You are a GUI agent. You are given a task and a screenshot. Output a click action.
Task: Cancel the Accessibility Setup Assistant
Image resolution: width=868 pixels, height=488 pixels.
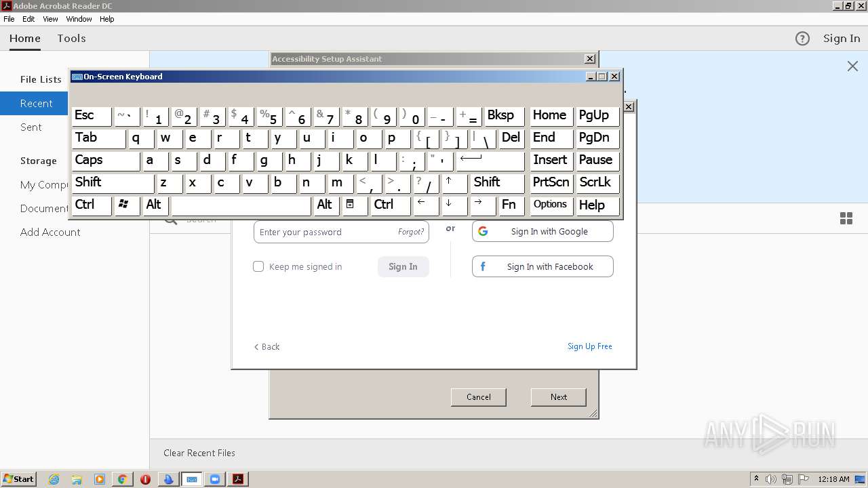tap(479, 397)
